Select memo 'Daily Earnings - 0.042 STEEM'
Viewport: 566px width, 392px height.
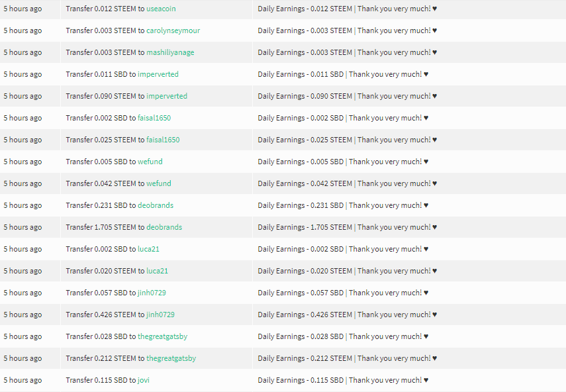coord(305,183)
